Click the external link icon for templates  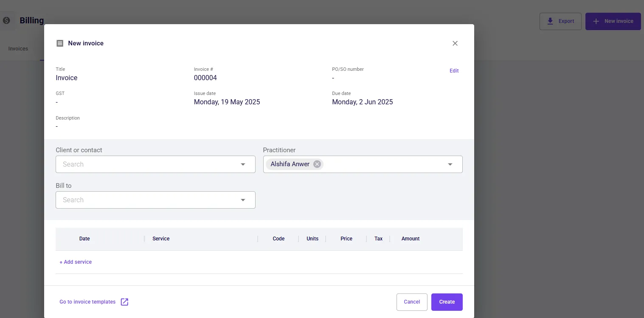coord(124,302)
